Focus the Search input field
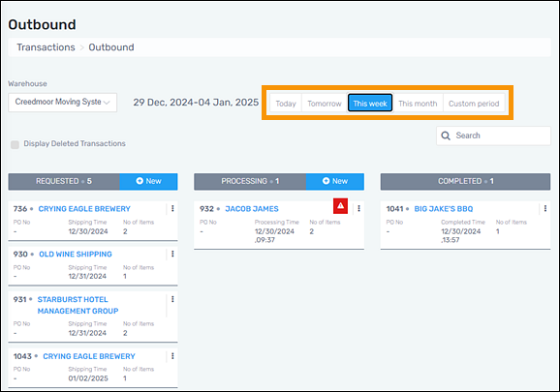The width and height of the screenshot is (560, 392). (493, 136)
